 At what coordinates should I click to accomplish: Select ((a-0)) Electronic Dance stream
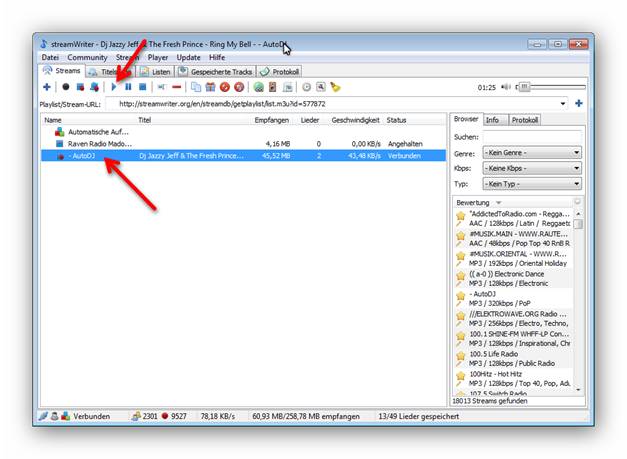click(514, 278)
